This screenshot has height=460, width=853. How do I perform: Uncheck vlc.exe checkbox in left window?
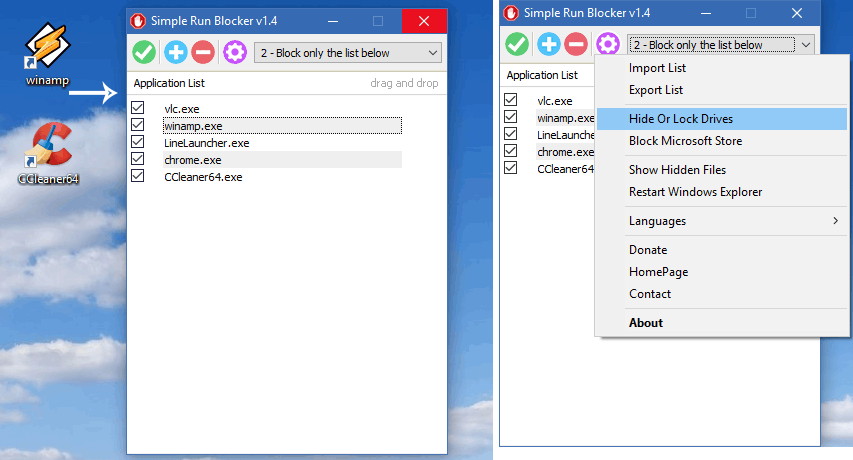point(138,108)
